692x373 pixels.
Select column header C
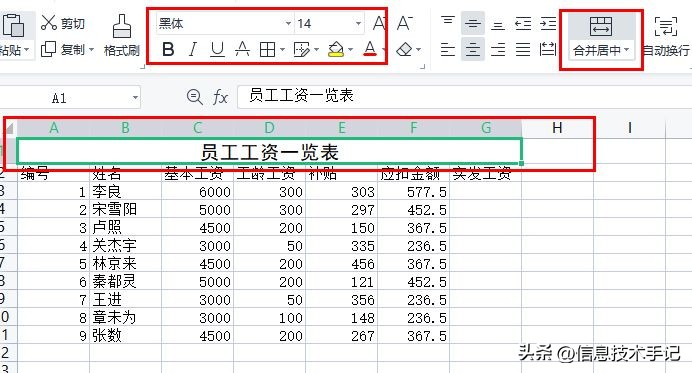click(x=197, y=128)
